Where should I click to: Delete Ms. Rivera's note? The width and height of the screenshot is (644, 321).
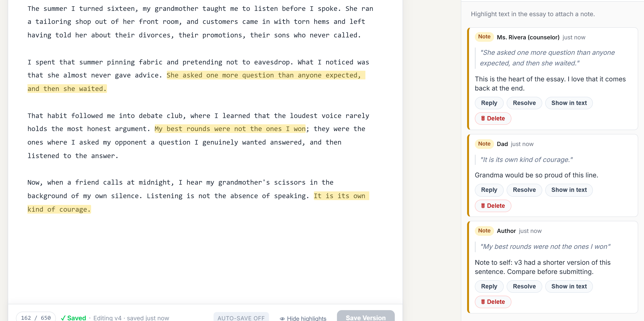[x=493, y=119]
